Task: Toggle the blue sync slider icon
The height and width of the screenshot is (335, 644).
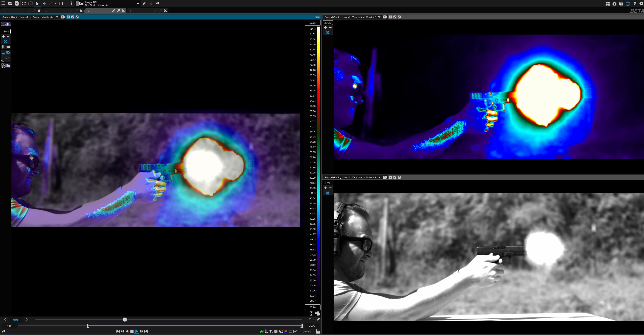Action: pyautogui.click(x=8, y=53)
